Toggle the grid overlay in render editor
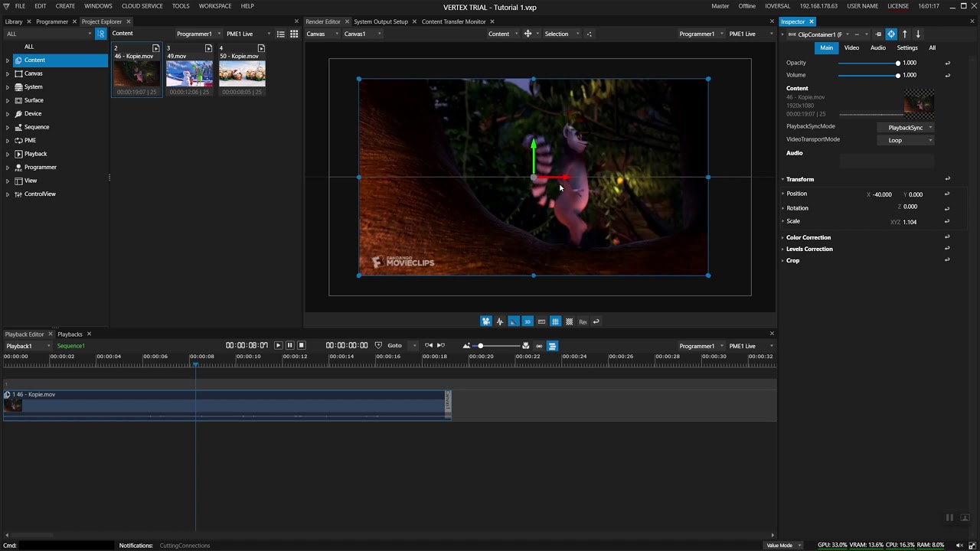This screenshot has width=980, height=551. (x=555, y=321)
